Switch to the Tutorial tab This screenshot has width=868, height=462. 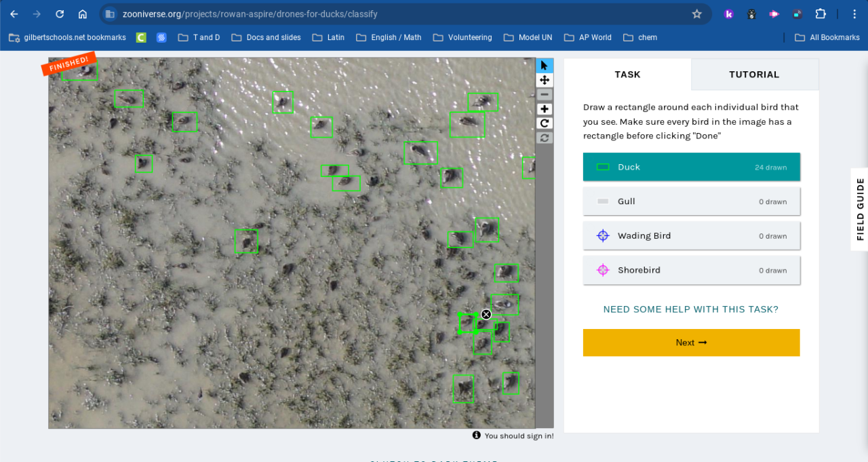tap(754, 75)
